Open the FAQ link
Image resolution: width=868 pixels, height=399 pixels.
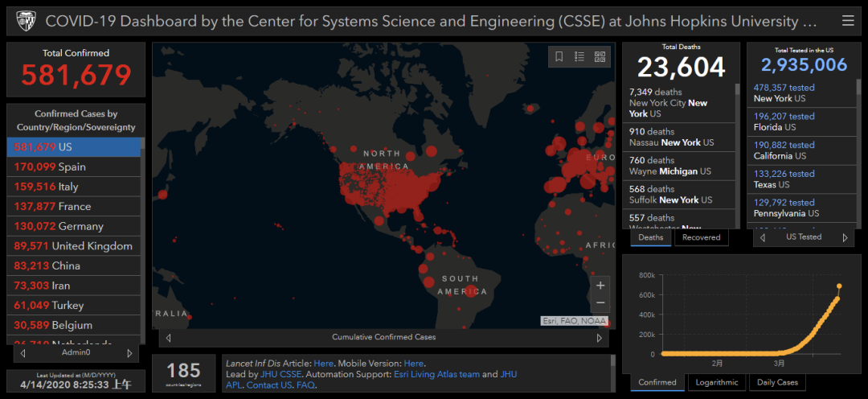305,385
